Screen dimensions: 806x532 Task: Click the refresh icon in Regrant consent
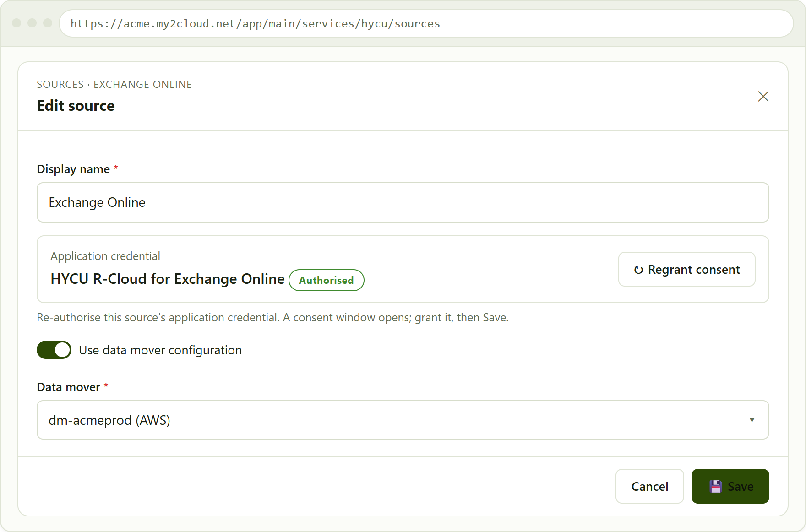tap(638, 270)
